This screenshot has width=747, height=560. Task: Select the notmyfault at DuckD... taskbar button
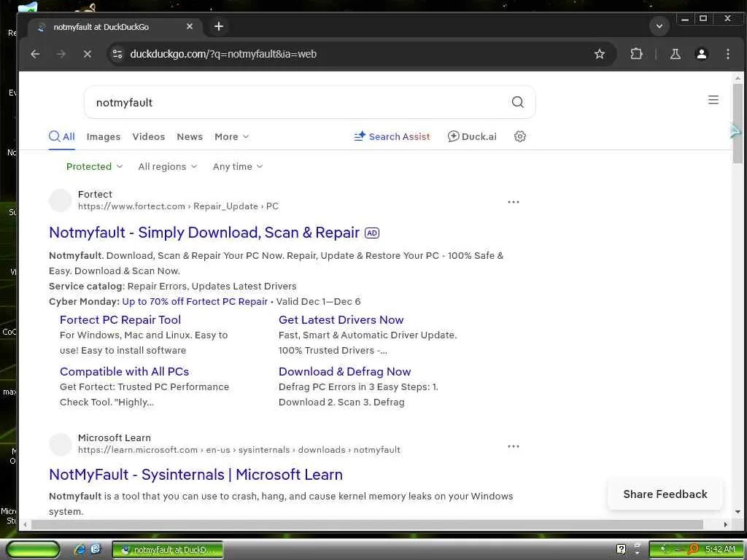click(x=167, y=550)
